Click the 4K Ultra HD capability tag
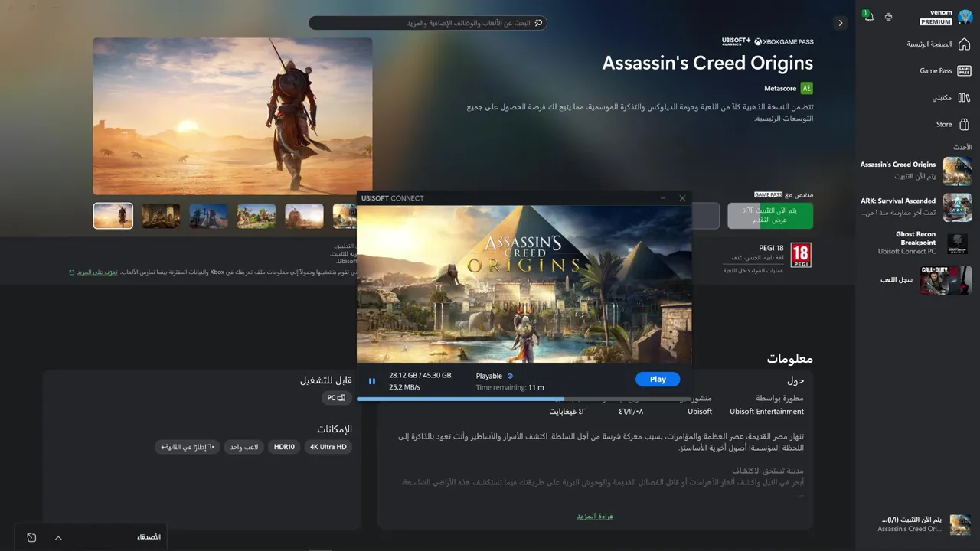980x551 pixels. 328,447
